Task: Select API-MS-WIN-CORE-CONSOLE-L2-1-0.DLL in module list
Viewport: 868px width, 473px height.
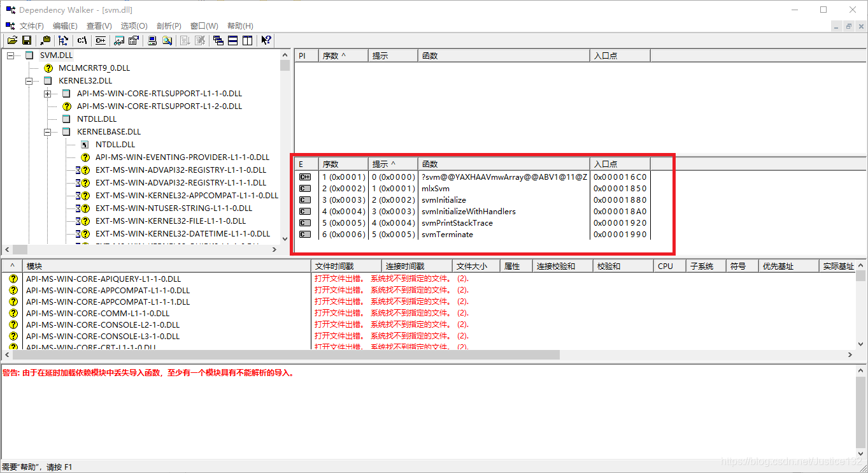Action: (103, 324)
